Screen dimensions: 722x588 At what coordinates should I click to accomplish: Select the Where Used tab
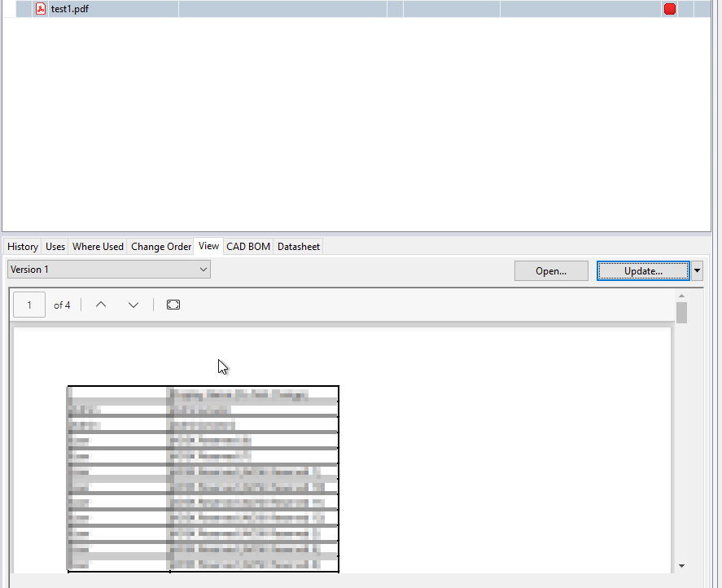pyautogui.click(x=97, y=246)
